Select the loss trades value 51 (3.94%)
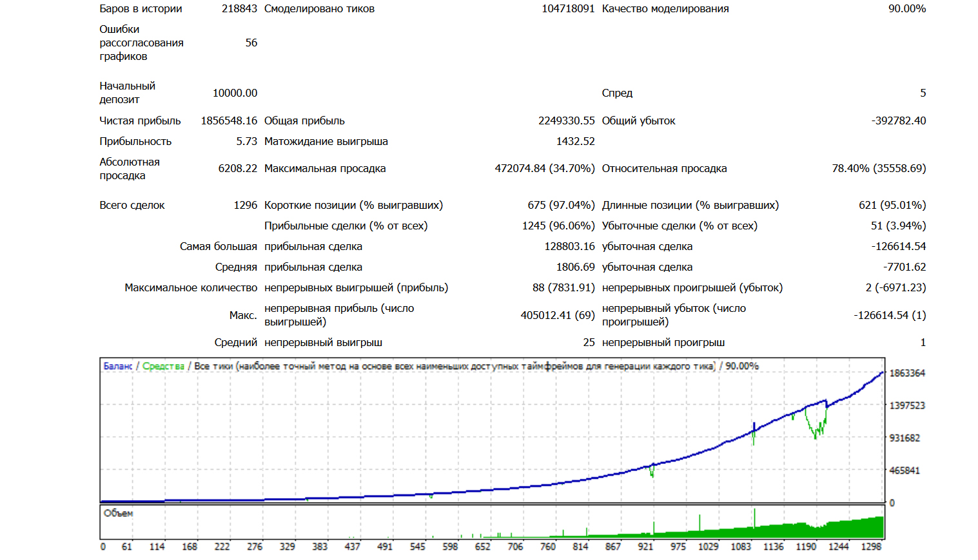Image resolution: width=978 pixels, height=560 pixels. [898, 226]
